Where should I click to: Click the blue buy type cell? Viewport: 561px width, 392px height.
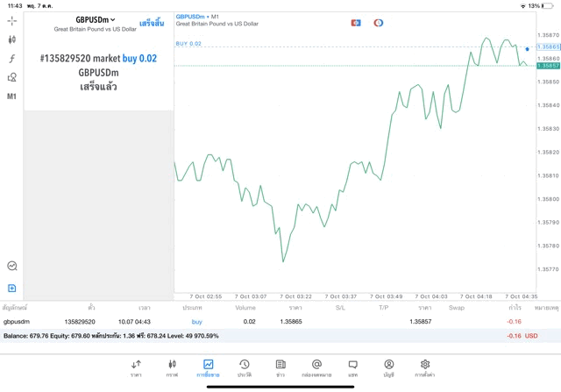click(196, 322)
